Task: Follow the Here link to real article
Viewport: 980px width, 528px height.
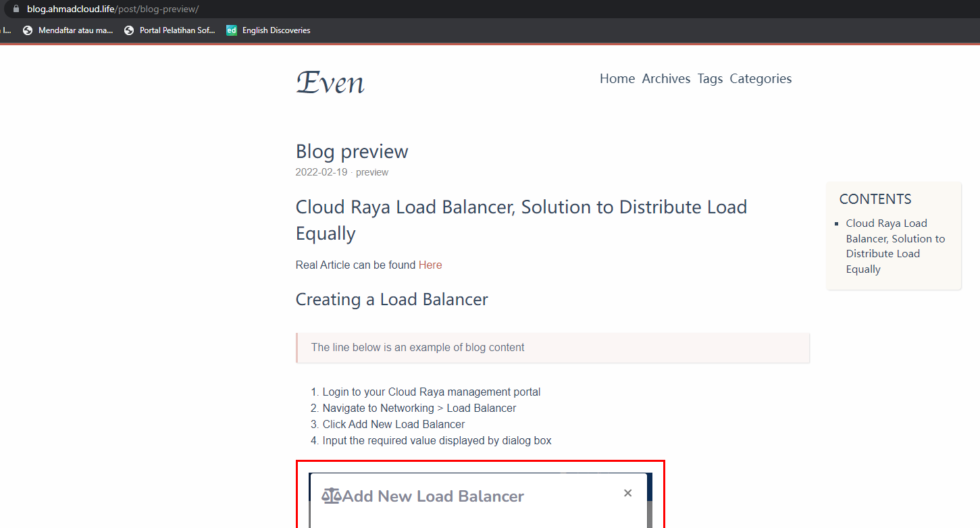Action: pyautogui.click(x=430, y=265)
